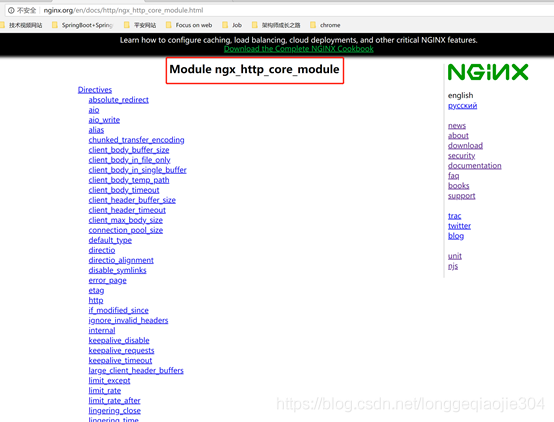Visit the twitter sidebar link
The image size is (554, 422).
[459, 226]
